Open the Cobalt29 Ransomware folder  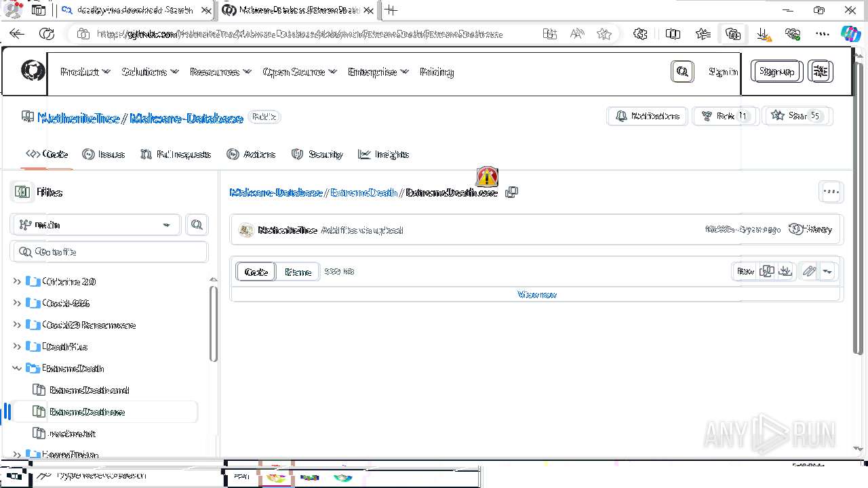click(x=88, y=325)
